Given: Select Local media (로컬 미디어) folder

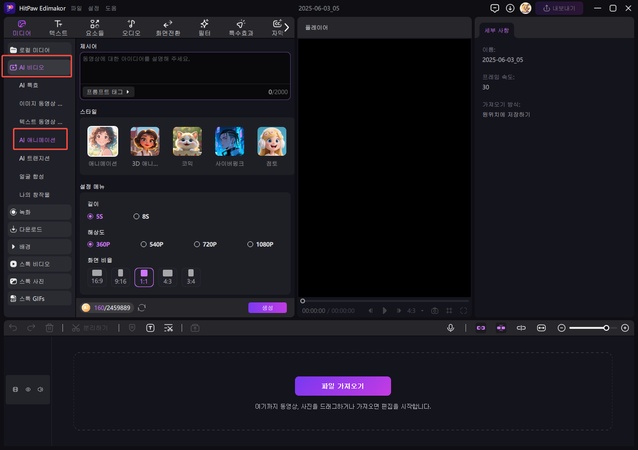Looking at the screenshot, I should click(39, 50).
